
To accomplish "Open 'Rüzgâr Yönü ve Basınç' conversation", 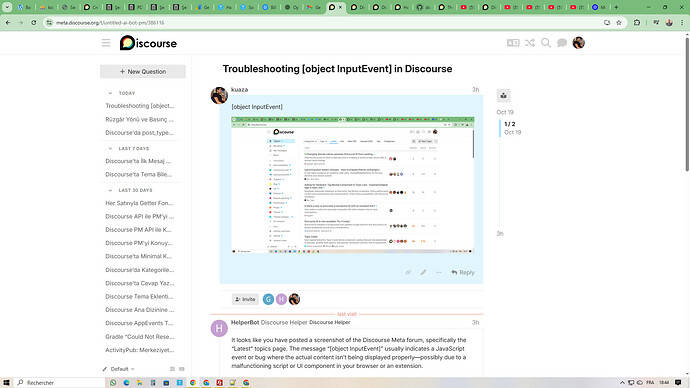I will point(140,119).
